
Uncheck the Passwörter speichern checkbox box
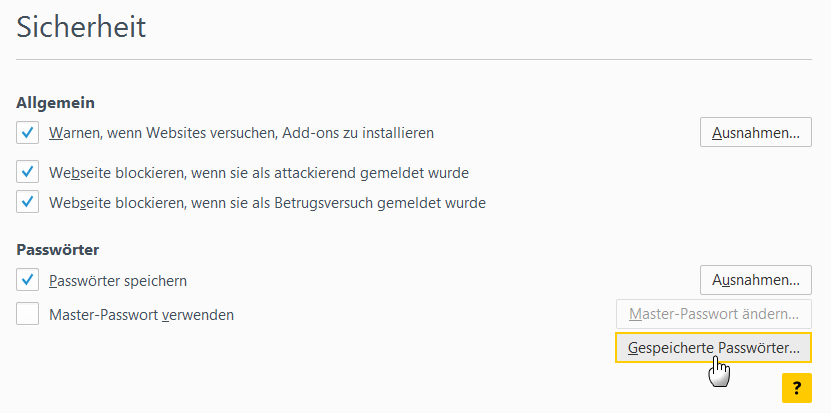click(28, 280)
